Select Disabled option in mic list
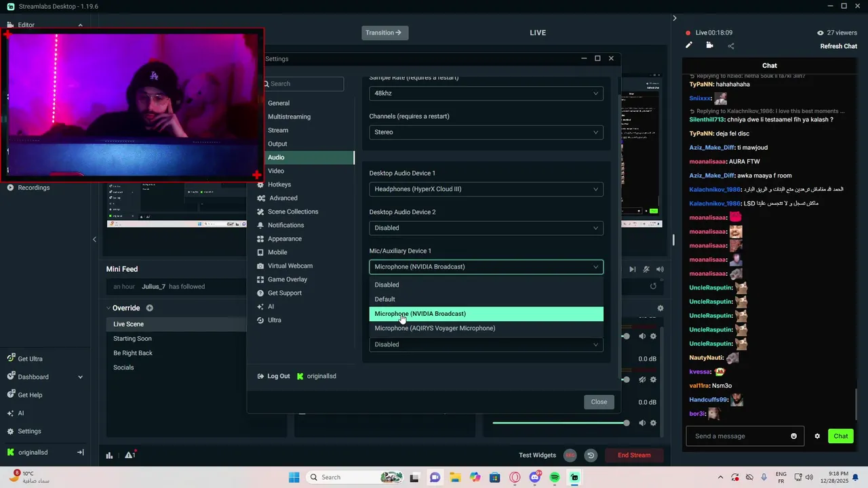 coord(486,285)
